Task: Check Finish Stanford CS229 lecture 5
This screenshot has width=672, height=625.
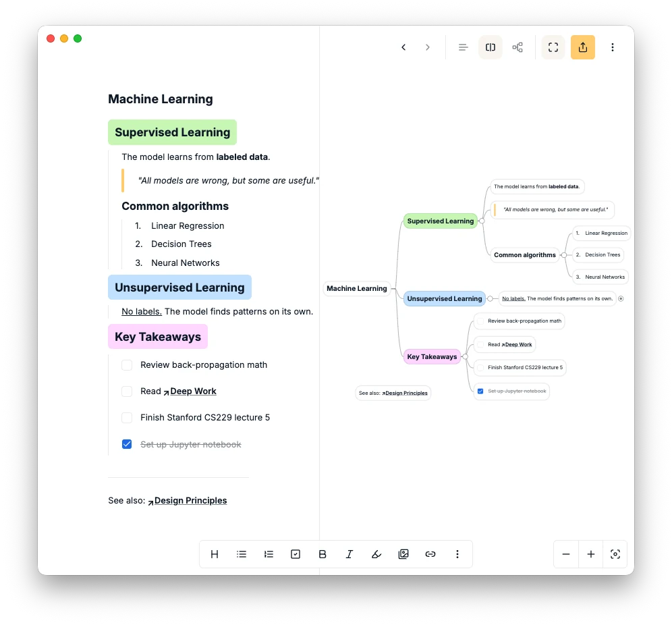Action: tap(127, 418)
